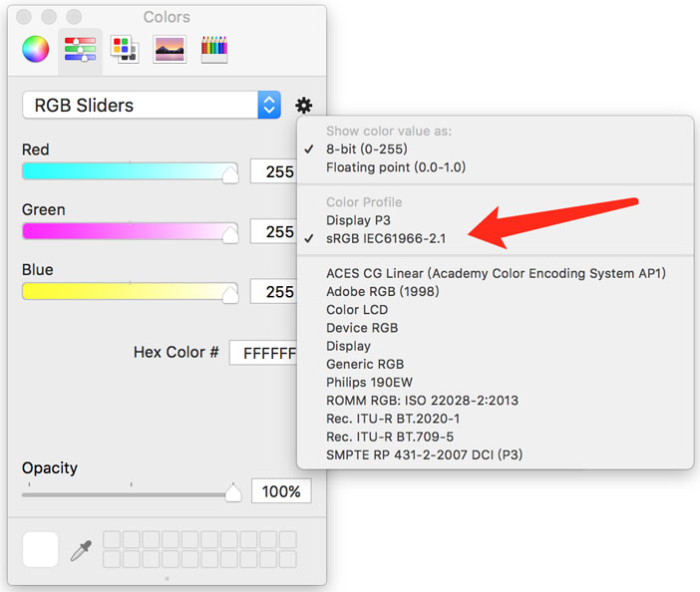Select 8-bit (0-255) color value option
Screen dimensions: 700x592
(364, 148)
